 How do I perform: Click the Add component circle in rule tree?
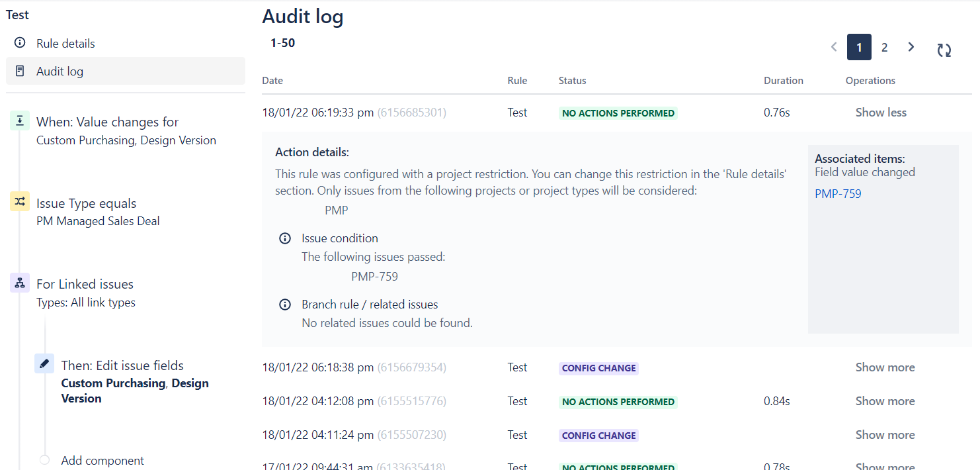coord(44,460)
